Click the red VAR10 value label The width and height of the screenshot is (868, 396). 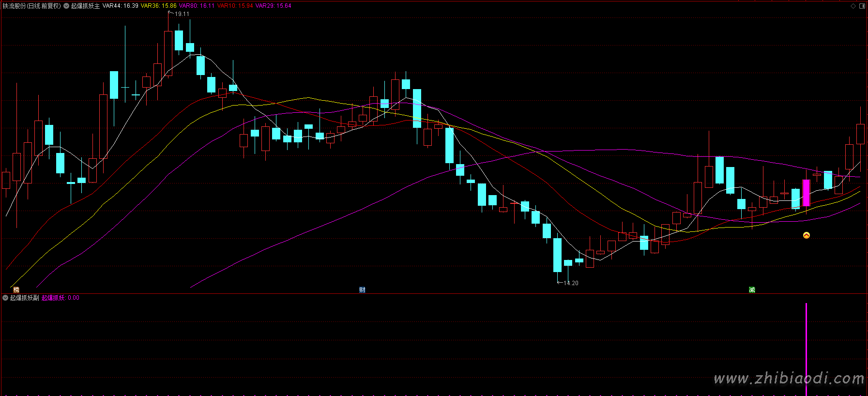pos(235,6)
